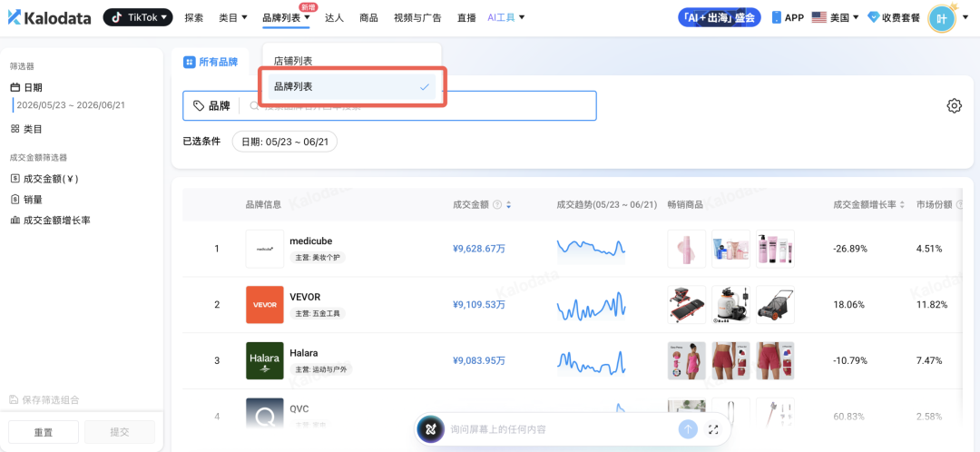
Task: Click the Halara brand name
Action: (x=304, y=352)
